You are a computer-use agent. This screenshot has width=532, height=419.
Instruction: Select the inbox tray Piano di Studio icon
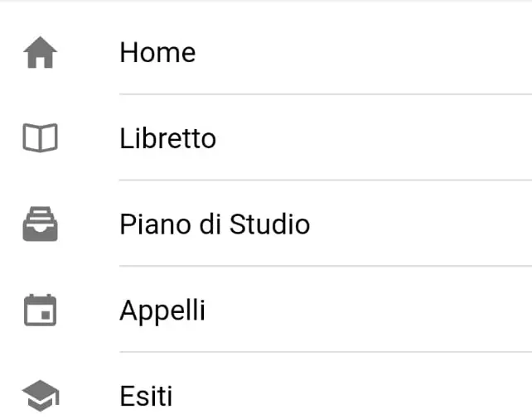point(40,224)
